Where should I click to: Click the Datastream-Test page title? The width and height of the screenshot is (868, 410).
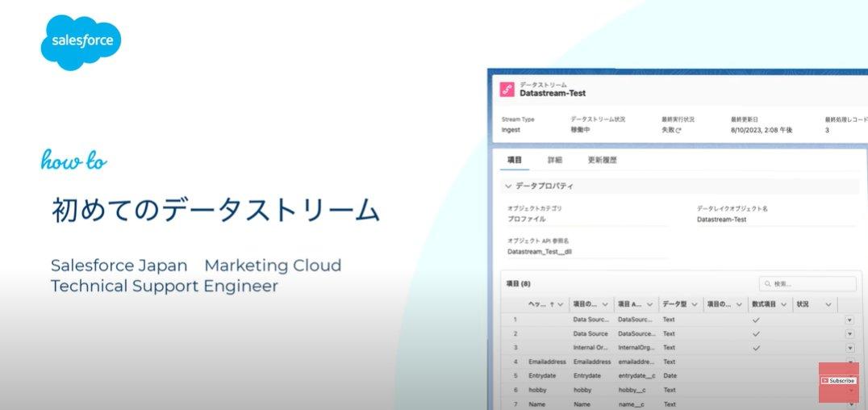(x=553, y=94)
